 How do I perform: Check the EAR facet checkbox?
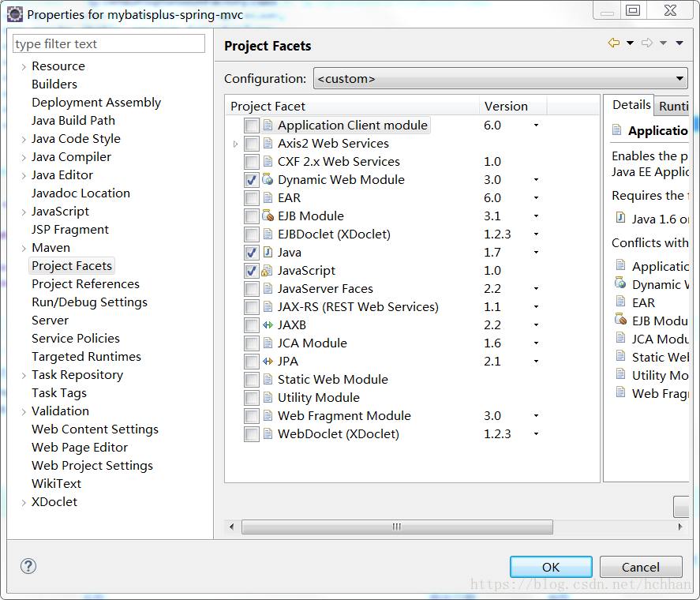pos(251,198)
